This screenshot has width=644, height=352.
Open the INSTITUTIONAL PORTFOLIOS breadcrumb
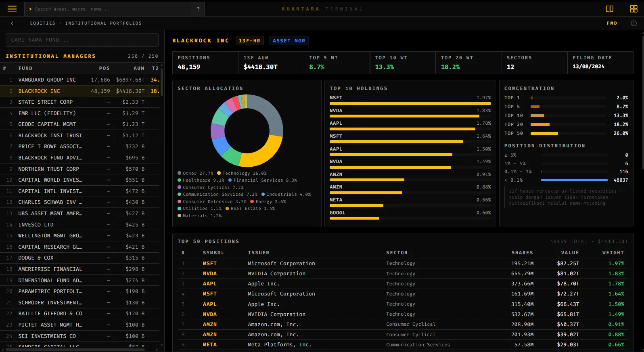pos(103,23)
